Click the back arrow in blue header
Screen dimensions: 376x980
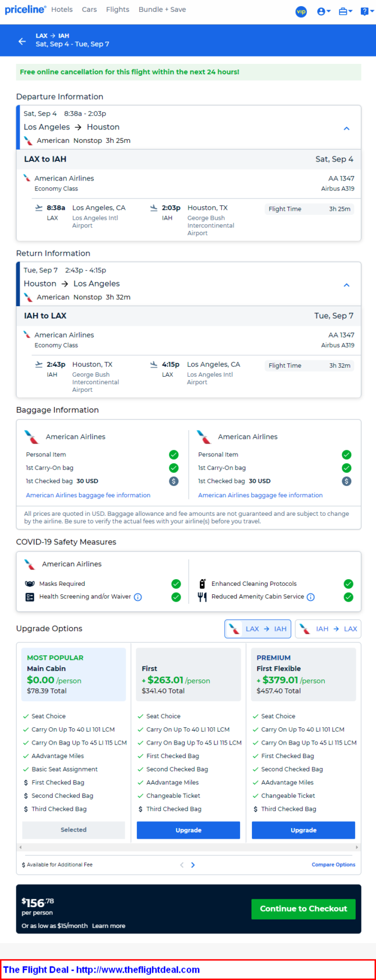(x=22, y=41)
